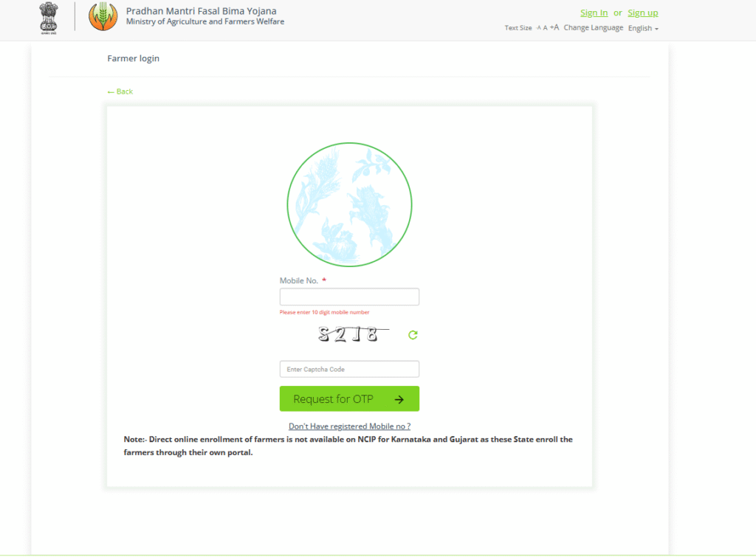The height and width of the screenshot is (557, 756).
Task: Focus the Enter Captcha Code field
Action: pos(349,369)
